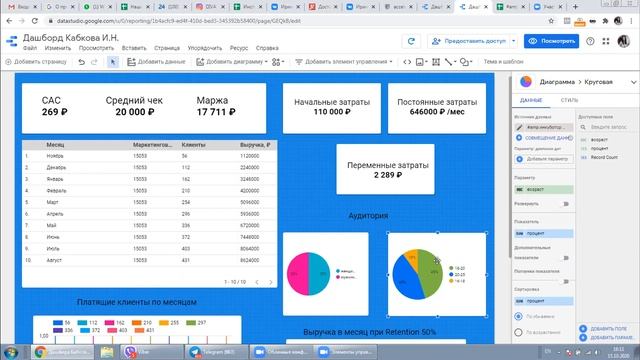640x360 pixels.
Task: Open new browser tab plus button
Action: [x=575, y=7]
